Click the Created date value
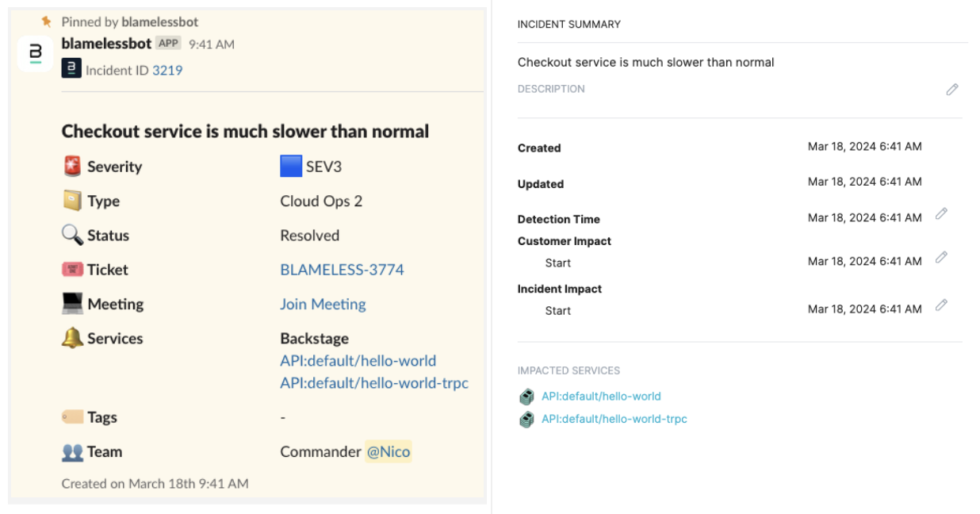 pyautogui.click(x=865, y=147)
